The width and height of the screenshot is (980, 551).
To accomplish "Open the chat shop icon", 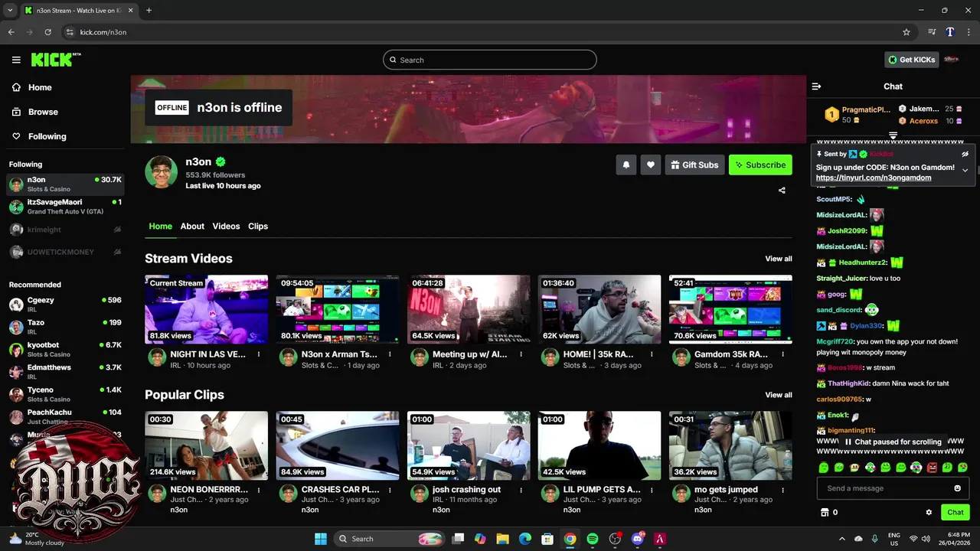I will click(825, 513).
